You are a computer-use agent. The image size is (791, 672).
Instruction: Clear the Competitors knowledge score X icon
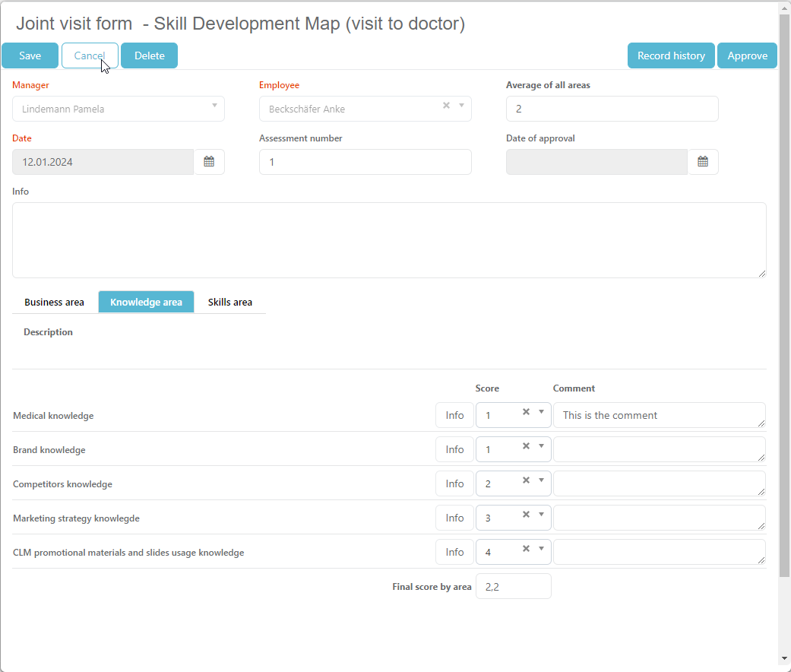click(526, 480)
